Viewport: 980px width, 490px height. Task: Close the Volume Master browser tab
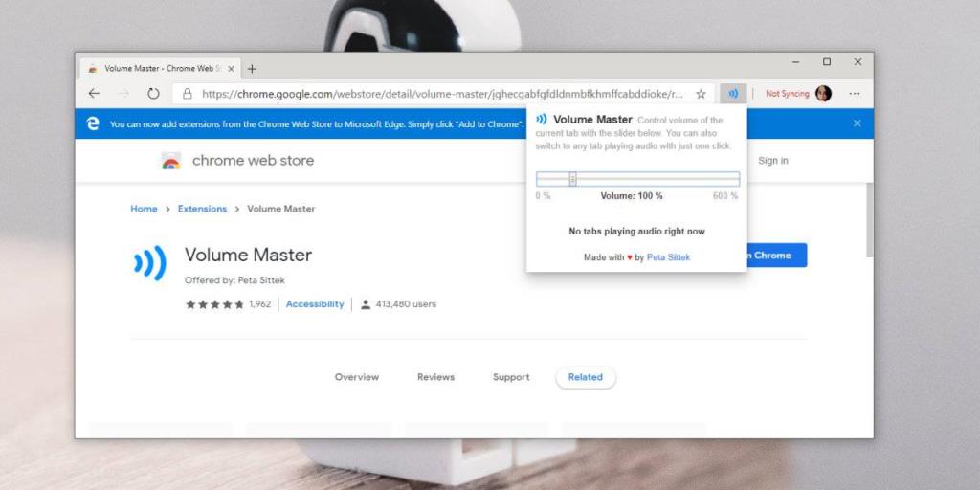pyautogui.click(x=231, y=69)
